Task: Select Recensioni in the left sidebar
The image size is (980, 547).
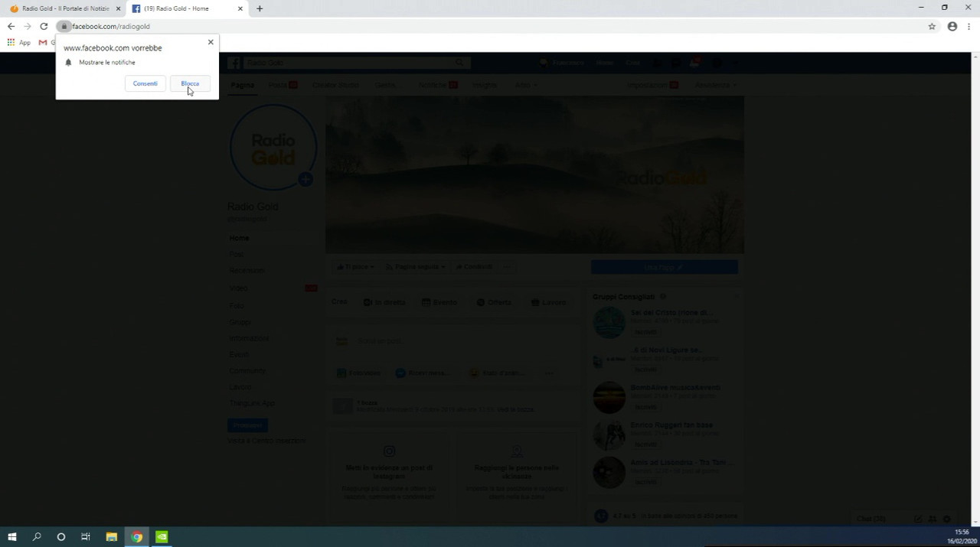Action: [x=247, y=271]
